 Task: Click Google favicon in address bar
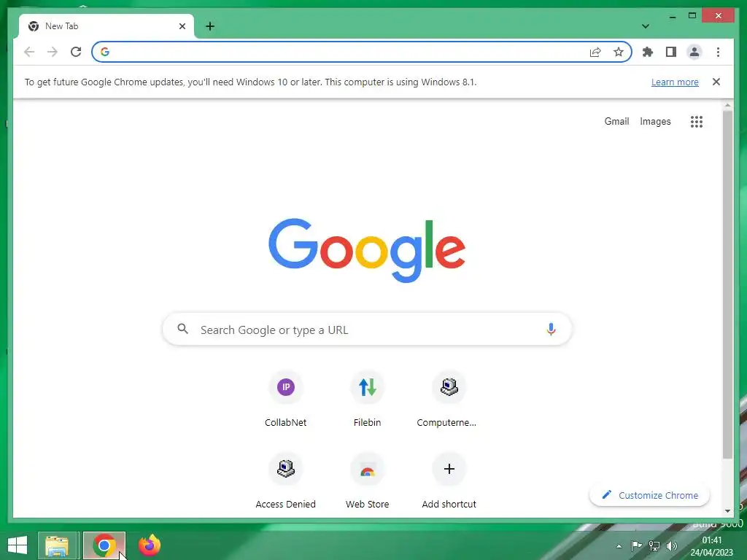[105, 52]
